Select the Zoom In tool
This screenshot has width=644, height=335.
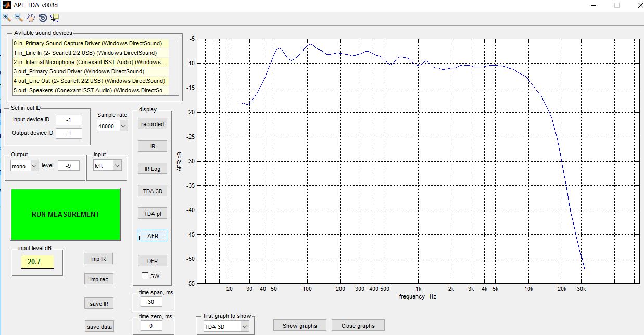click(x=7, y=17)
